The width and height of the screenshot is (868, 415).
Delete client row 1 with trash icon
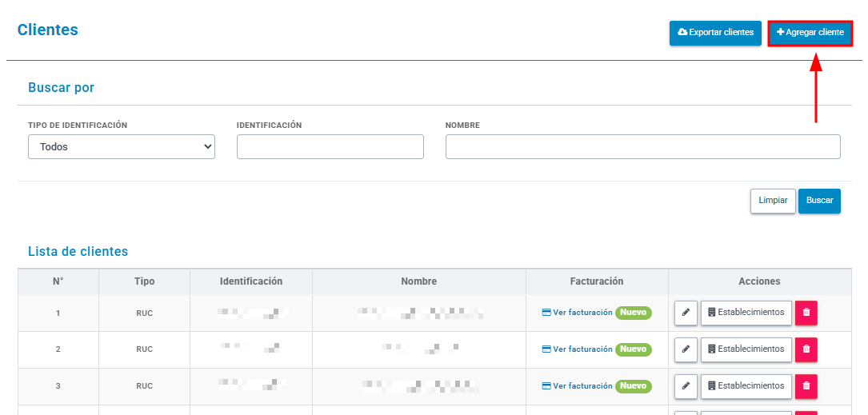pos(806,313)
